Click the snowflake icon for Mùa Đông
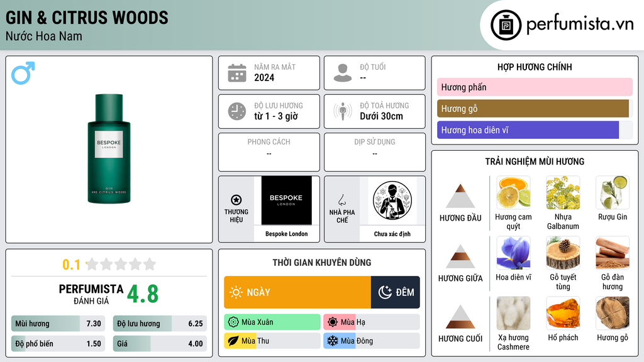644x362 pixels. click(333, 341)
